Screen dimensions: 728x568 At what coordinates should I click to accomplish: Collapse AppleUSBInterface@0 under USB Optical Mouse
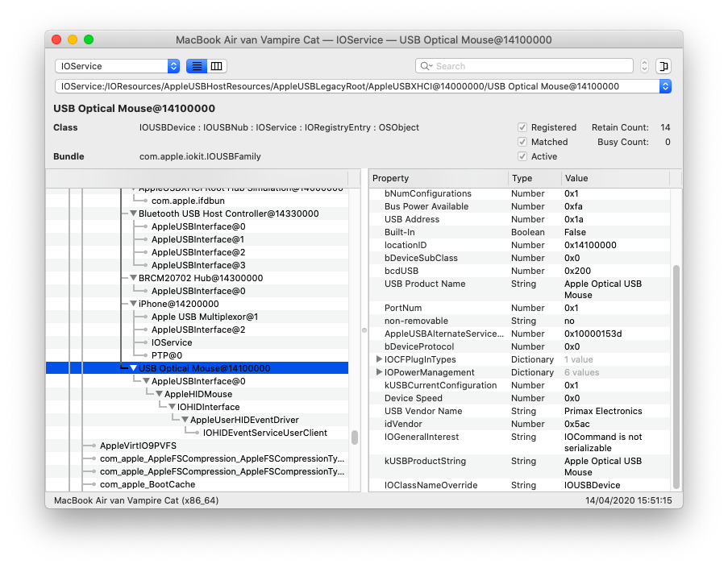click(x=146, y=381)
